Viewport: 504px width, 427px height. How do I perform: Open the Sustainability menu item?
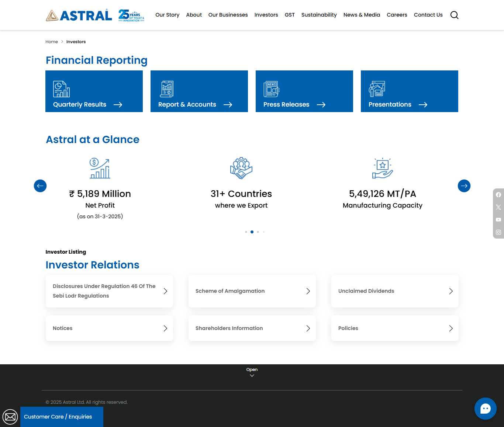click(319, 15)
